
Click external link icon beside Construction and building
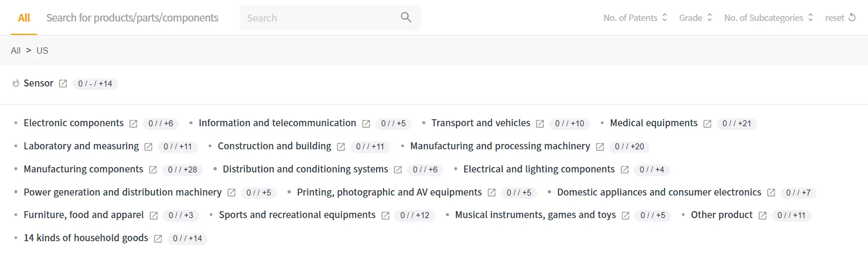[341, 147]
